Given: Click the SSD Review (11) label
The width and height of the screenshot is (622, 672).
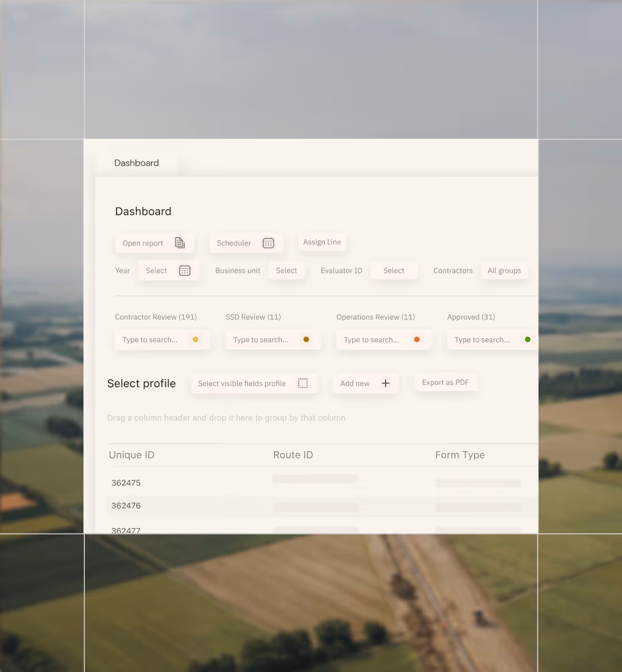Looking at the screenshot, I should coord(253,317).
